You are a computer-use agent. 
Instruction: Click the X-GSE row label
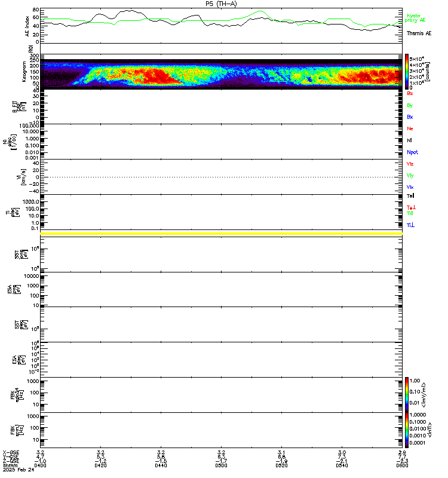pyautogui.click(x=11, y=453)
